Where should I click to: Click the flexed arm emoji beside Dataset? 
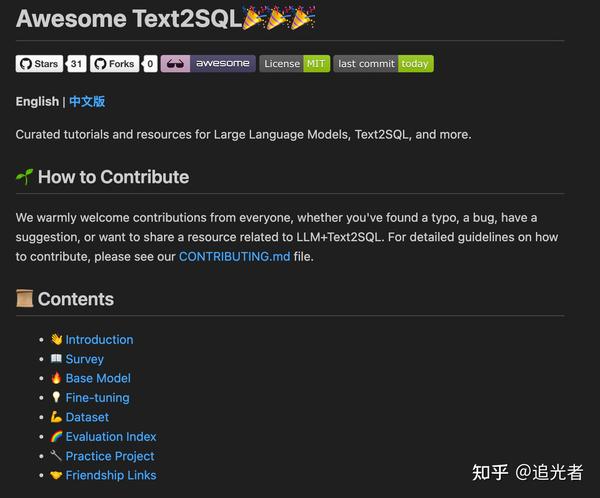56,417
